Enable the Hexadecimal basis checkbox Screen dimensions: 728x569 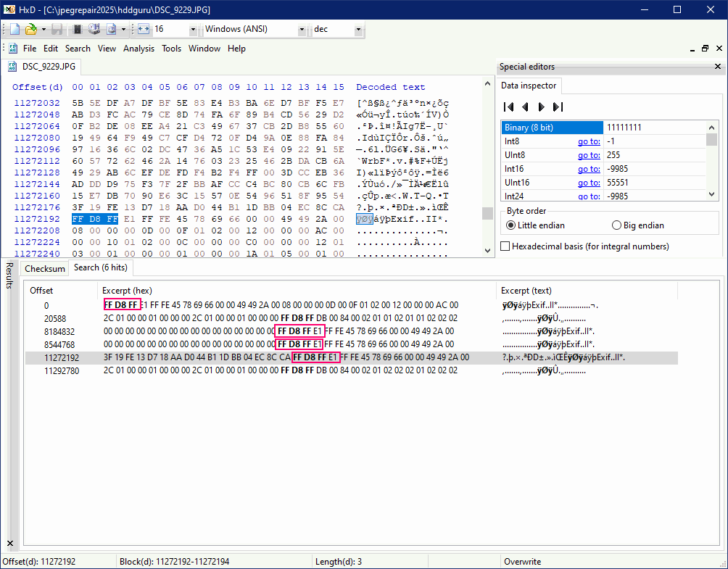coord(505,246)
